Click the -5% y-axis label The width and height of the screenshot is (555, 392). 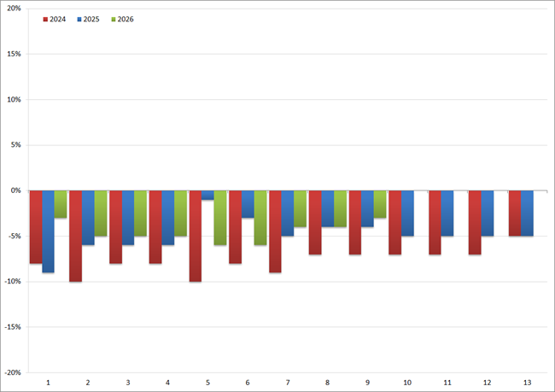pyautogui.click(x=15, y=237)
